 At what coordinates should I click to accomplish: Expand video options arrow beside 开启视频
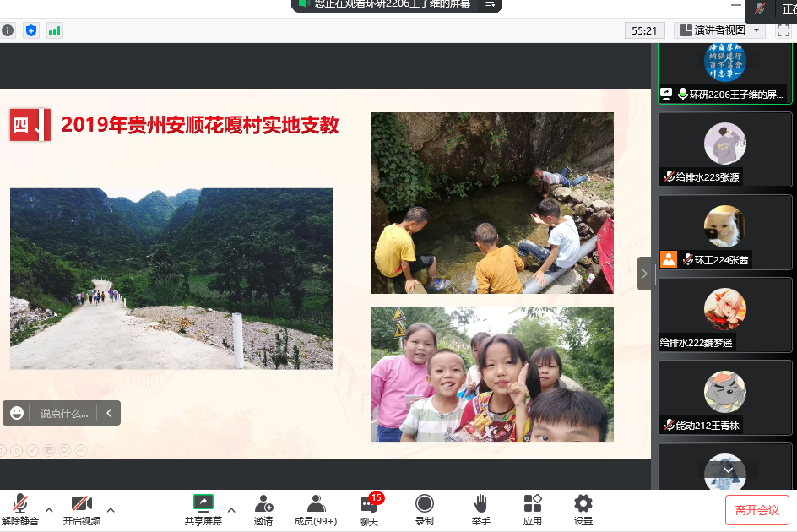(111, 510)
